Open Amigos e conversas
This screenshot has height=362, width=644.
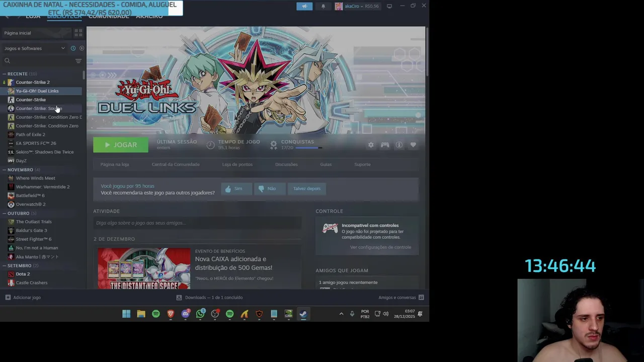click(x=401, y=297)
